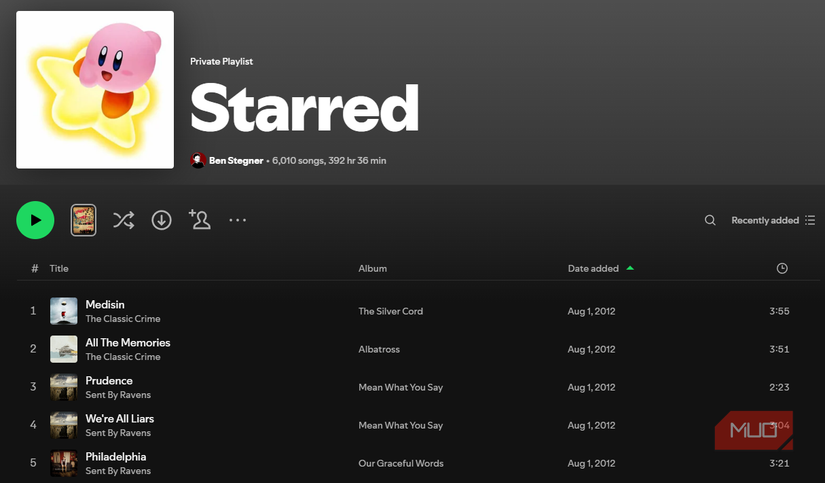825x483 pixels.
Task: Toggle shuffle for the playlist
Action: click(124, 220)
